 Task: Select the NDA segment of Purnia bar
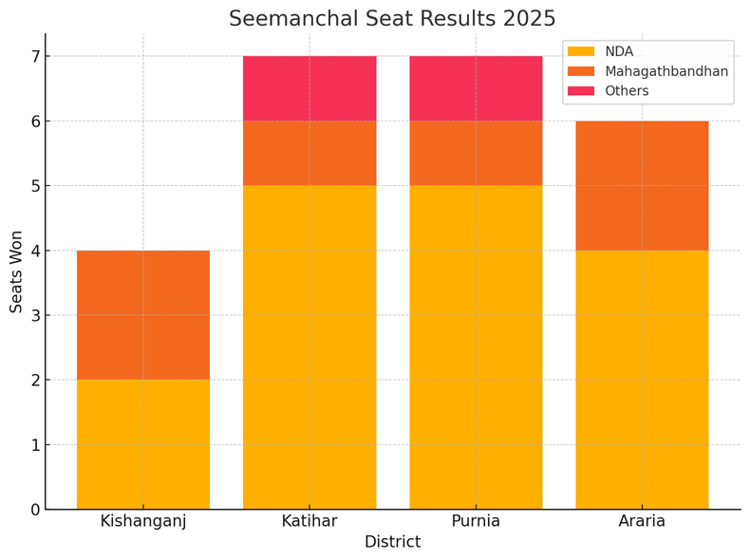(476, 347)
